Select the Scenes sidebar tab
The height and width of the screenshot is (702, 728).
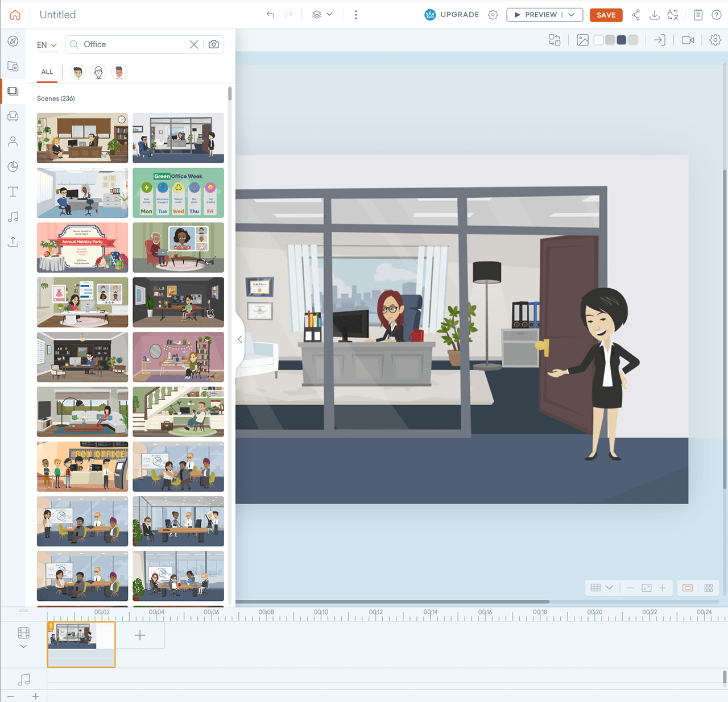point(13,91)
